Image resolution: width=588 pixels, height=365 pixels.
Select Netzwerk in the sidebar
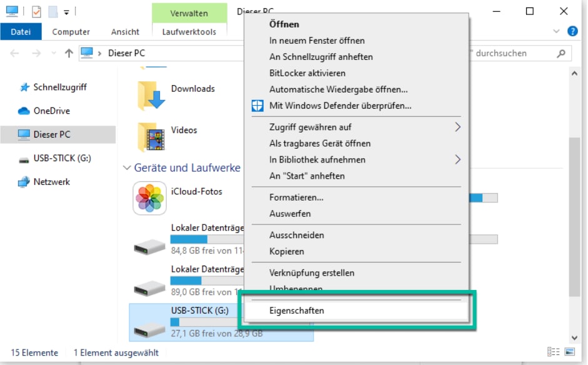51,182
